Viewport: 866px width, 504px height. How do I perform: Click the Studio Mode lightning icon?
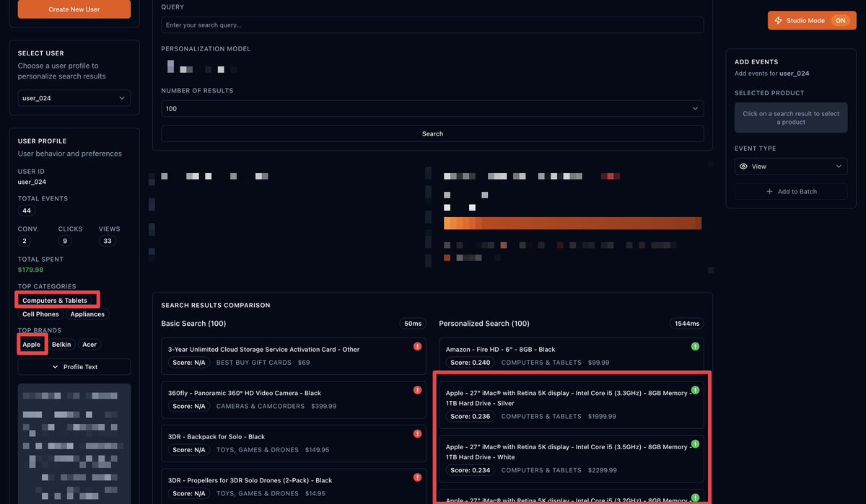(778, 21)
